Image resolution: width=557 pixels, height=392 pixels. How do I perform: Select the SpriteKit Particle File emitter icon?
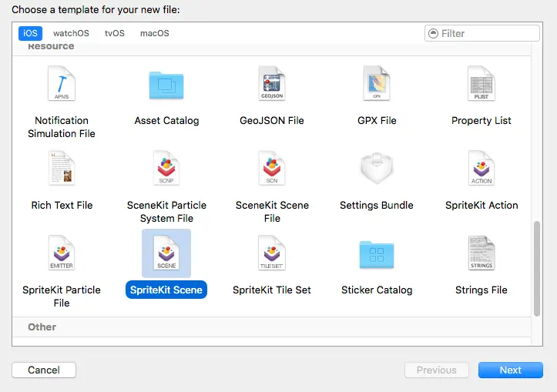pyautogui.click(x=62, y=253)
